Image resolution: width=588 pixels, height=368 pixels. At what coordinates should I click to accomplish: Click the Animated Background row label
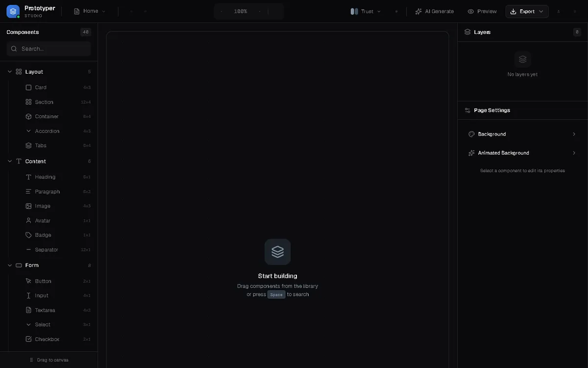[x=504, y=153]
